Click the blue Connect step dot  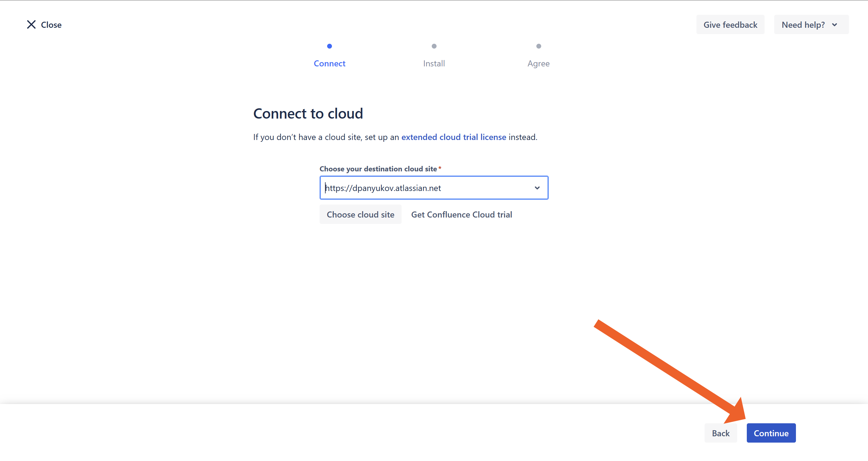[329, 46]
